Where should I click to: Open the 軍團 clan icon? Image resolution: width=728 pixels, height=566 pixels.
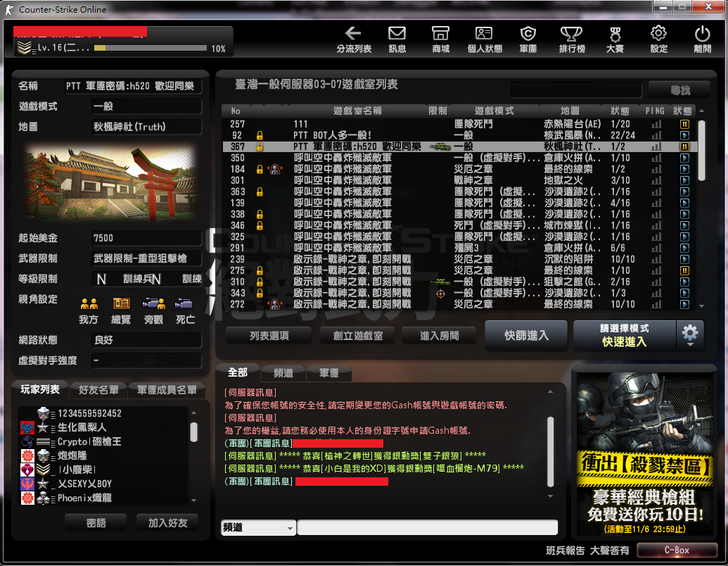[528, 39]
